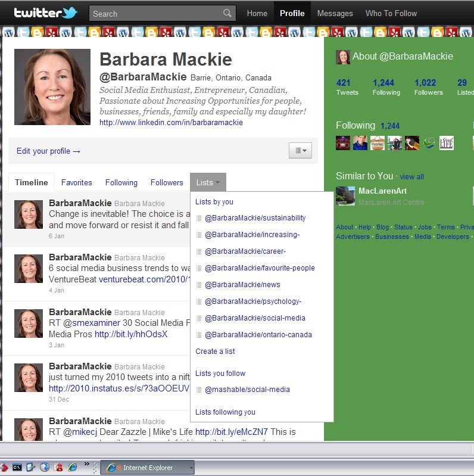Open the @BarbaraMackie/news list
Viewport: 474px width, 476px height.
242,285
